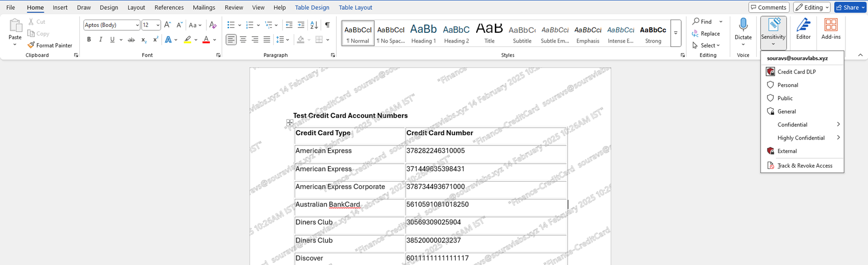
Task: Apply multilevel list
Action: [268, 25]
